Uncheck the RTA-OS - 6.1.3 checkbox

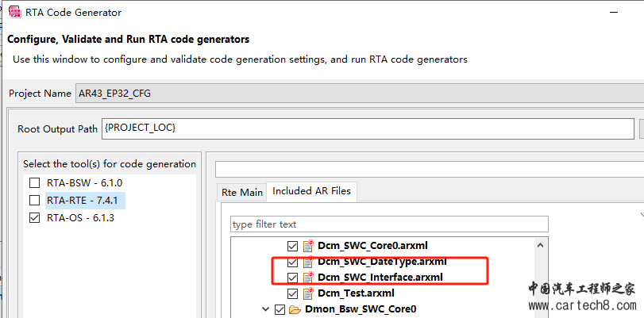35,218
